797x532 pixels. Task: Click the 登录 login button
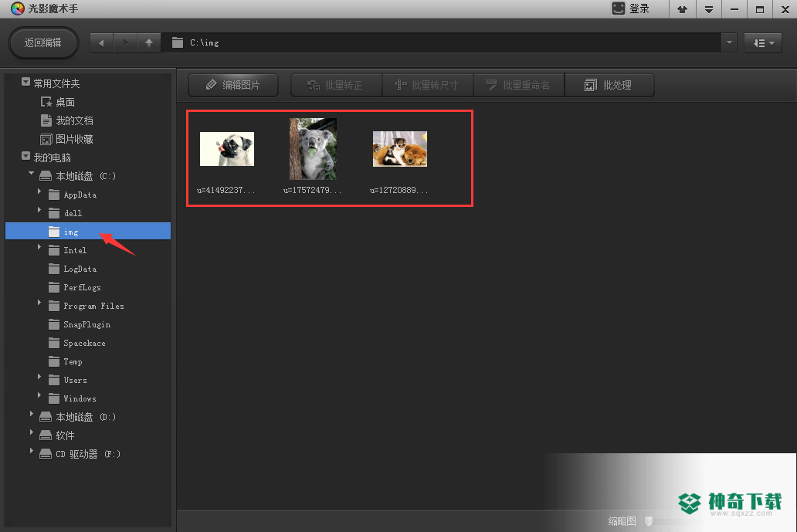pos(631,8)
